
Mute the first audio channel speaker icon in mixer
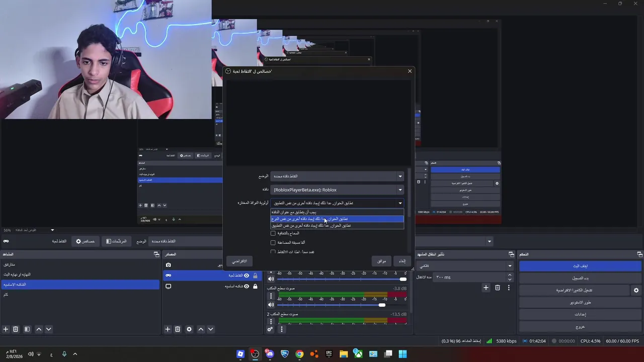271,279
